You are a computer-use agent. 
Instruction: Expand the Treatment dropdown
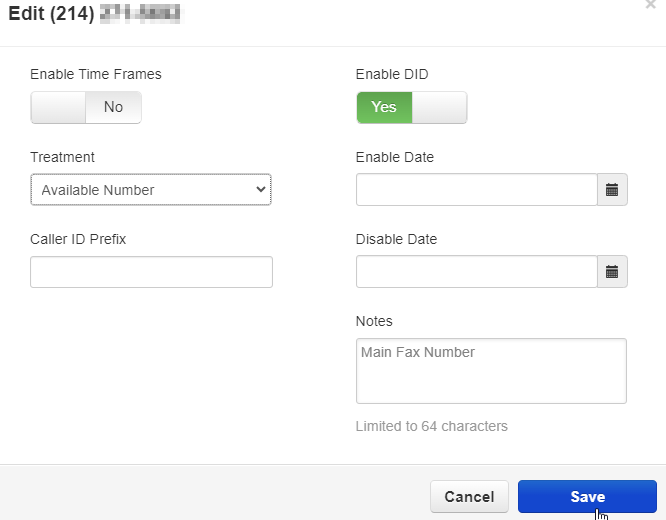pyautogui.click(x=151, y=190)
